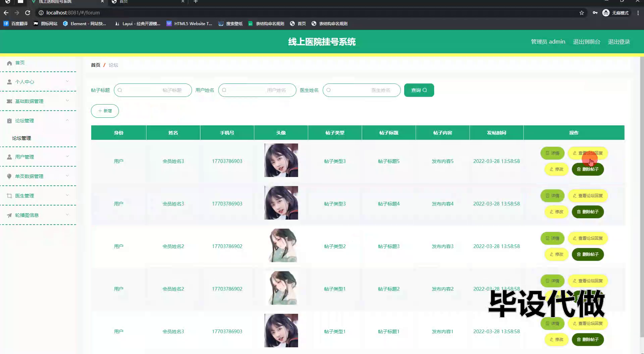This screenshot has height=354, width=644.
Task: Click 查看论坛回复 for post 帖子标题2
Action: pos(588,281)
